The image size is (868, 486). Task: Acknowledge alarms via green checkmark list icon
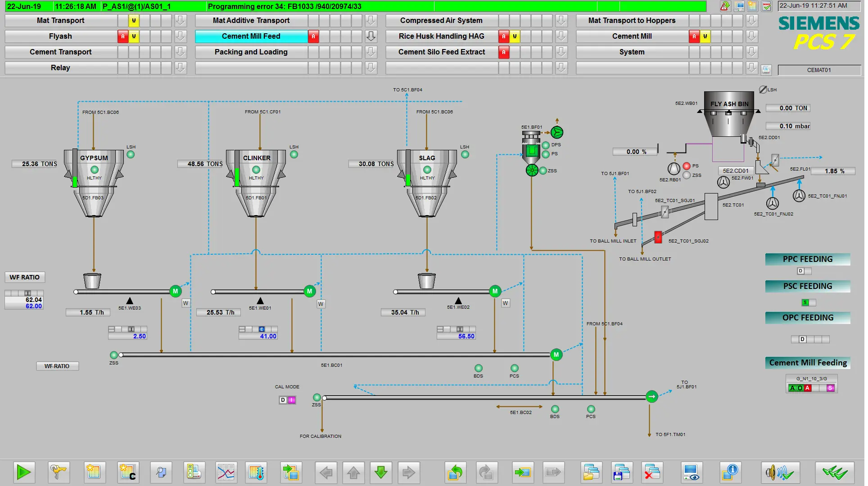(x=766, y=6)
